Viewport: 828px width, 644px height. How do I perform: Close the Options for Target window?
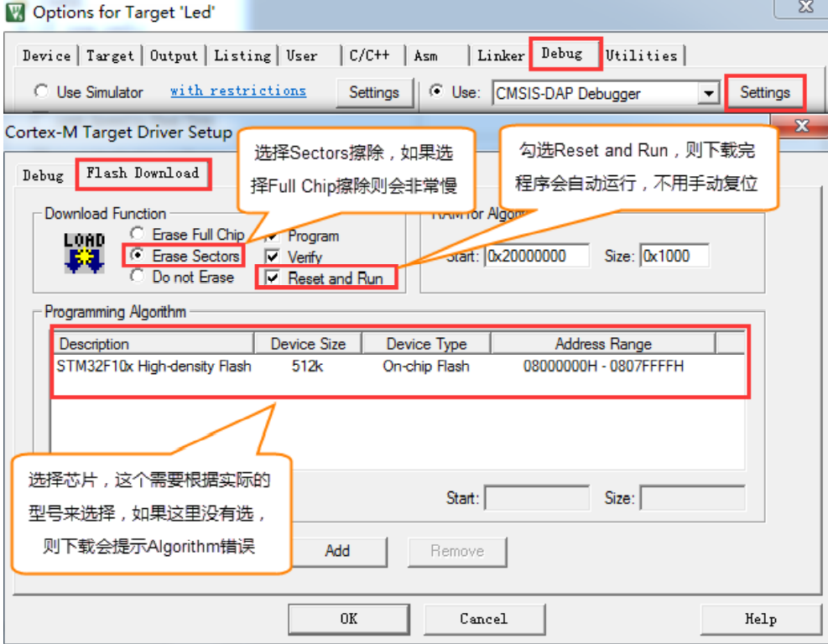(x=805, y=7)
